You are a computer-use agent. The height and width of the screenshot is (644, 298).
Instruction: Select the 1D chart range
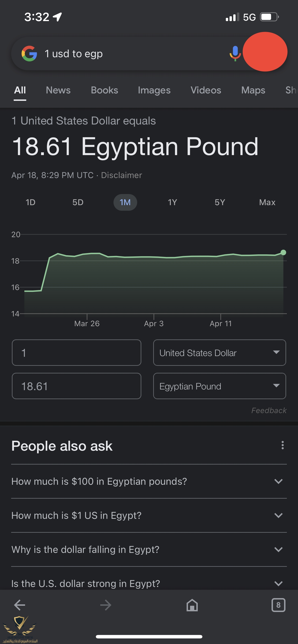[31, 202]
